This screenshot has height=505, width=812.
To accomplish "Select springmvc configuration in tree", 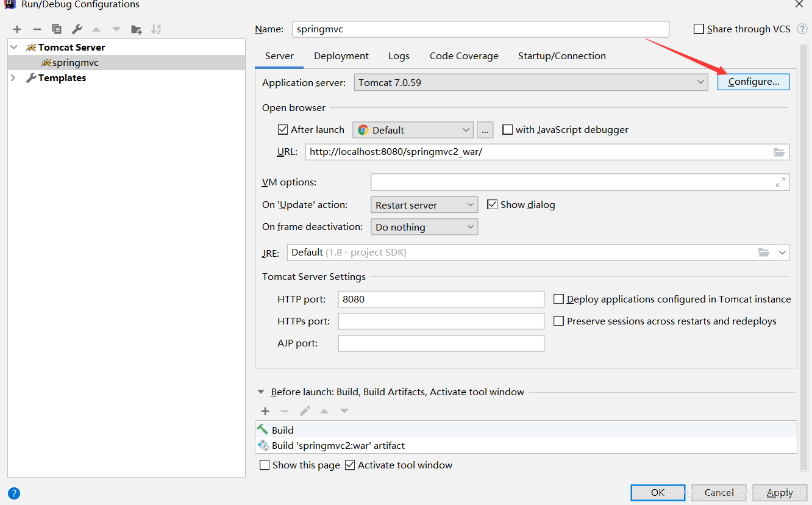I will pyautogui.click(x=127, y=62).
